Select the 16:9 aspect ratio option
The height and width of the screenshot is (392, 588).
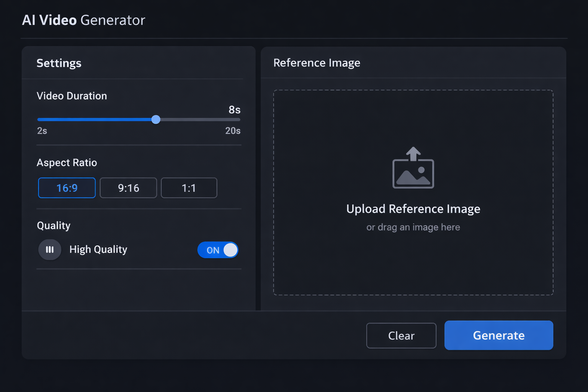[67, 188]
